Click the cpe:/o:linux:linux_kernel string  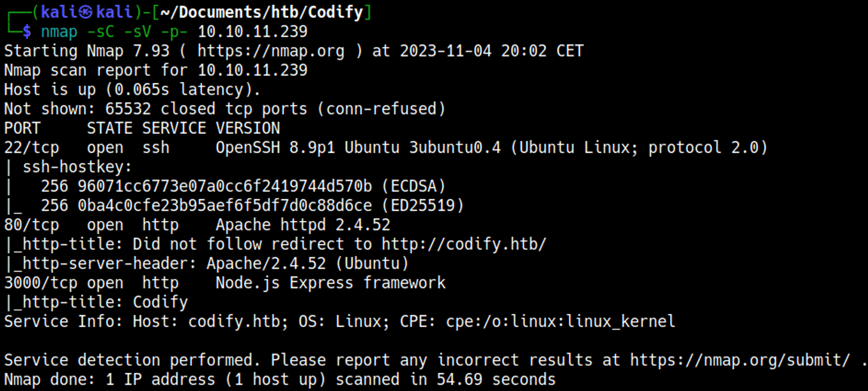[x=560, y=322]
